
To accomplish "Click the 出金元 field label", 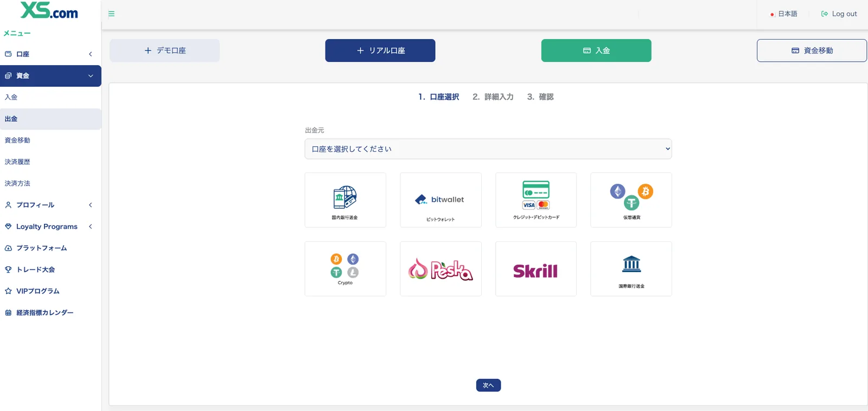I will [315, 131].
